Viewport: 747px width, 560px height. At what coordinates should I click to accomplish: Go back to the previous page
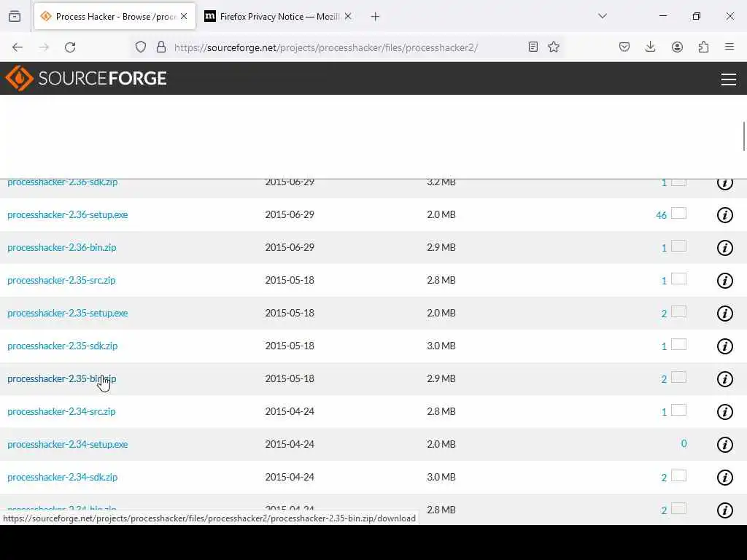click(18, 47)
